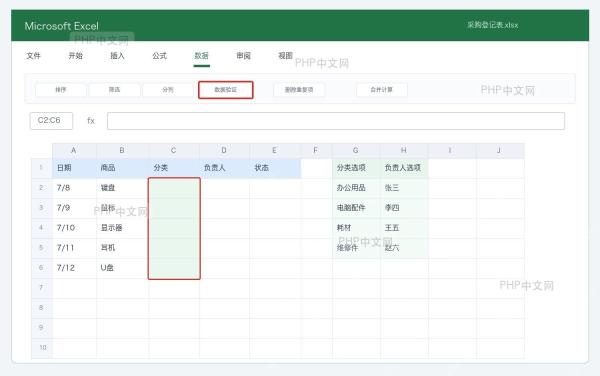Image resolution: width=600 pixels, height=376 pixels.
Task: Click empty cell E2 in the 7/8 row
Action: 275,188
